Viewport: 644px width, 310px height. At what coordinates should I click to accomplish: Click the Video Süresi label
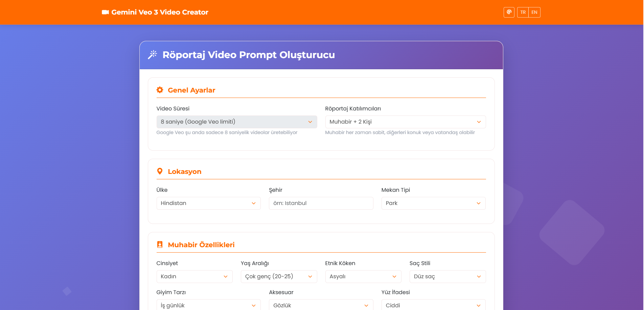[173, 108]
